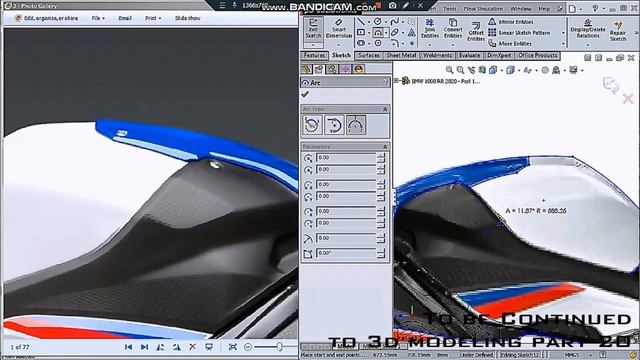Select the Ellipse sketch tool
640x360 pixels.
tap(395, 32)
